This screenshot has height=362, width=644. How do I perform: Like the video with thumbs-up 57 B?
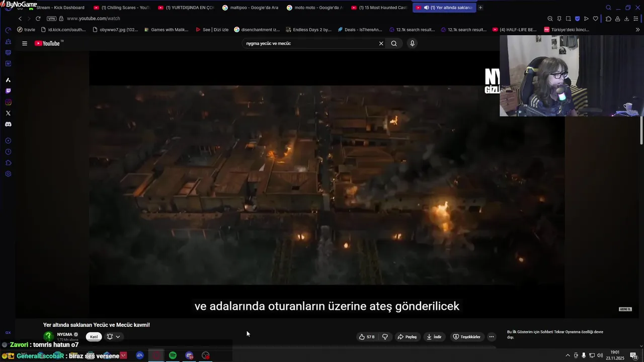pos(367,337)
